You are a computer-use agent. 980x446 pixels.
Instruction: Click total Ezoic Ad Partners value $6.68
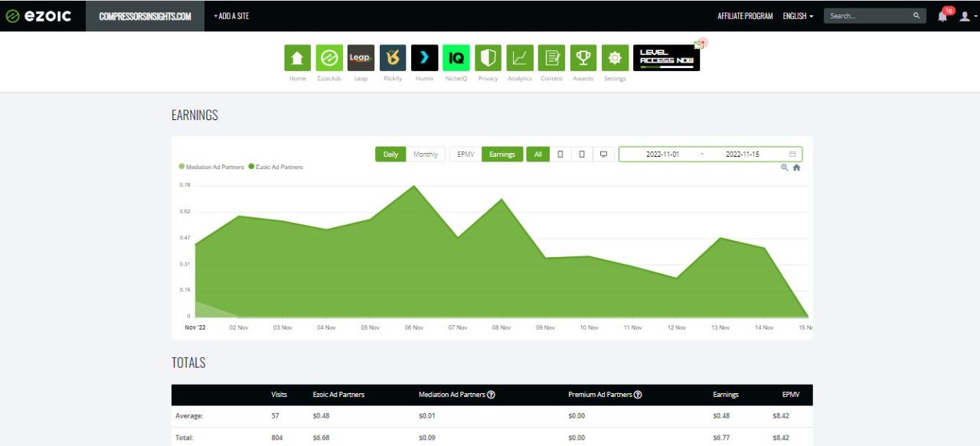[322, 438]
